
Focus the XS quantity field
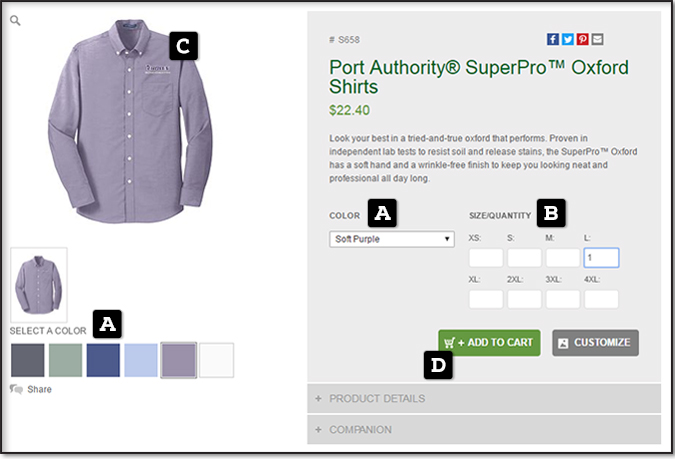pyautogui.click(x=486, y=258)
